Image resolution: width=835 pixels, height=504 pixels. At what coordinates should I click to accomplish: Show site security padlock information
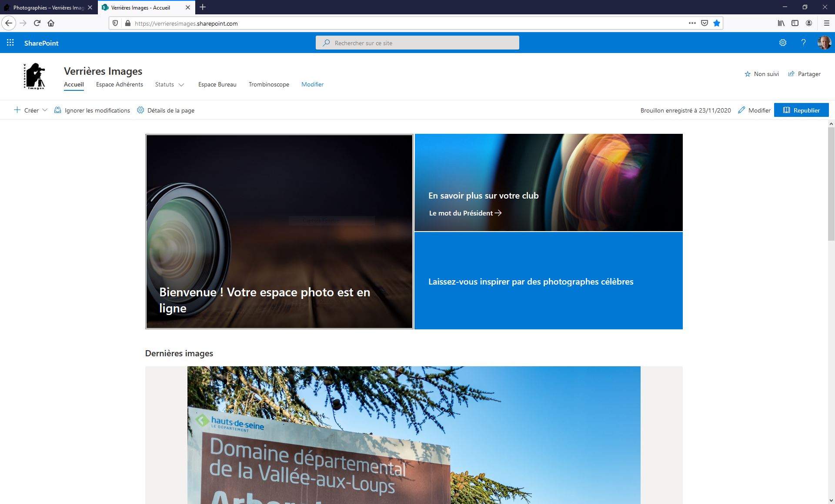(127, 23)
